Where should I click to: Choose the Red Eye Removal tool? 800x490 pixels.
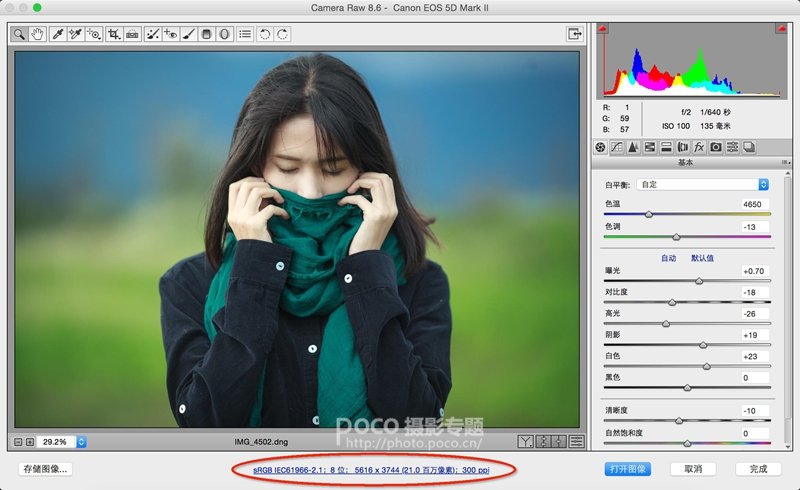pyautogui.click(x=170, y=34)
